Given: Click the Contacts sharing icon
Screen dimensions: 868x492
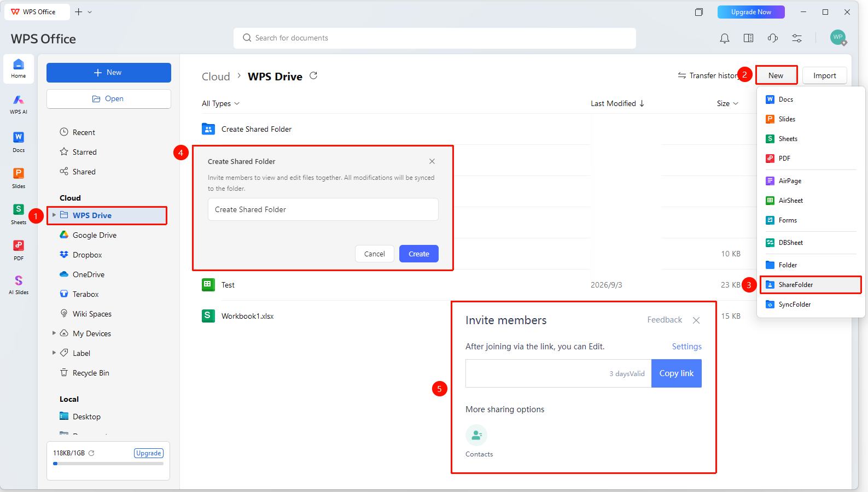Looking at the screenshot, I should click(x=476, y=435).
